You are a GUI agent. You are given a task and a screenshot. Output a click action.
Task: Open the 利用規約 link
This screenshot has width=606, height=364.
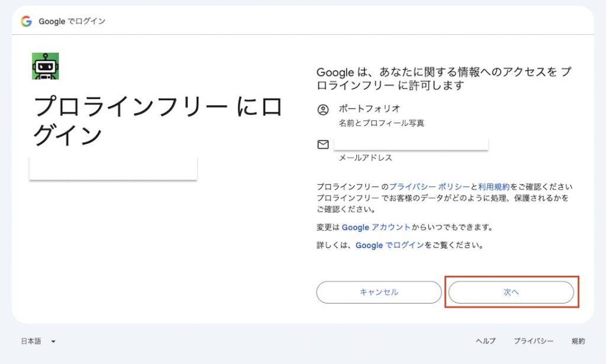click(x=494, y=186)
